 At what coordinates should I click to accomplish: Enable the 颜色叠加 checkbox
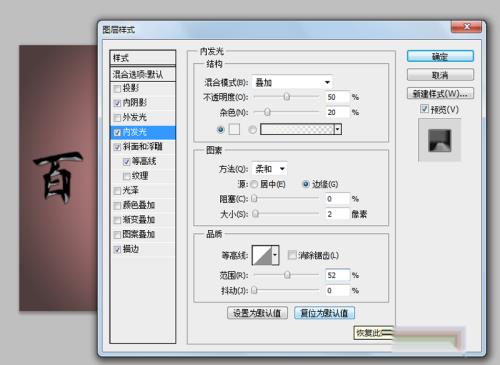117,206
